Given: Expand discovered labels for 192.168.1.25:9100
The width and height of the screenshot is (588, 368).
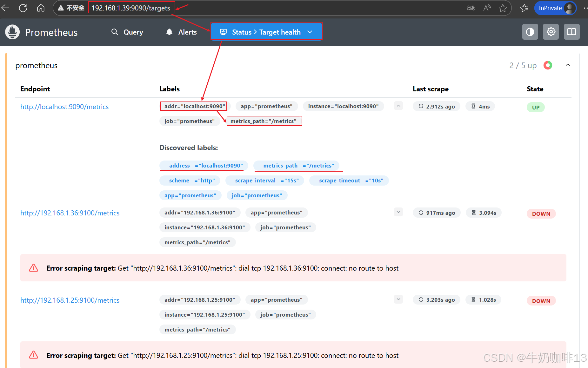Looking at the screenshot, I should (398, 299).
